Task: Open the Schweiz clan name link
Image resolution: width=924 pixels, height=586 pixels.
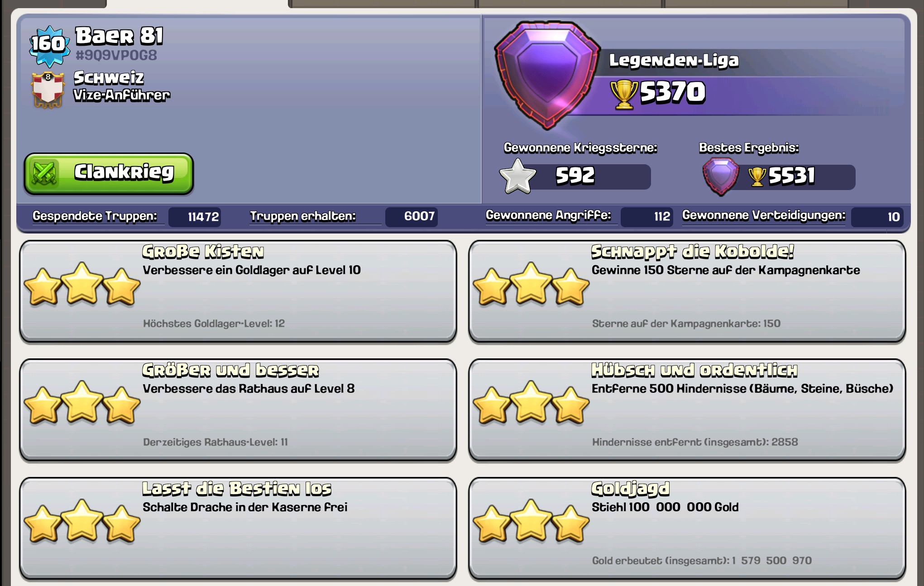Action: [109, 77]
